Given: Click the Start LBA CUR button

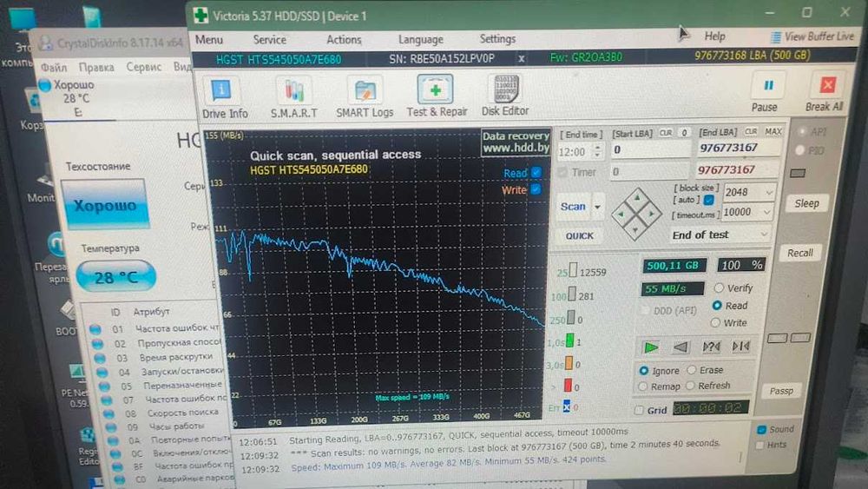Looking at the screenshot, I should [666, 133].
